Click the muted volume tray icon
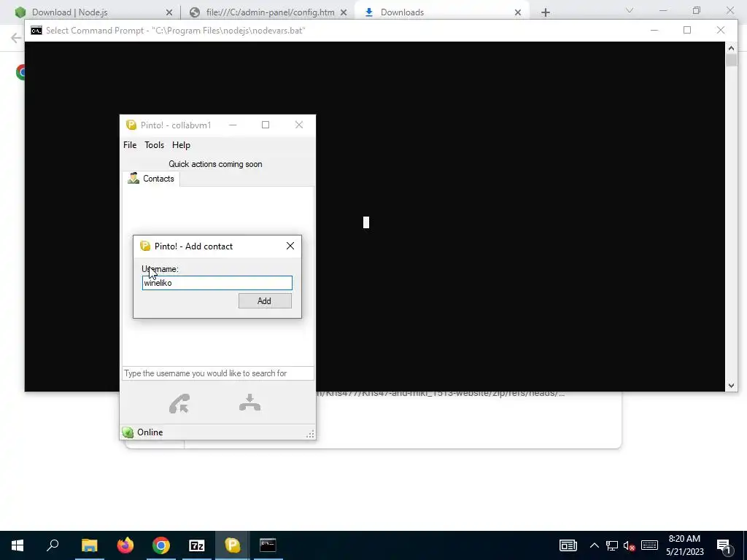This screenshot has height=560, width=747. (x=630, y=545)
